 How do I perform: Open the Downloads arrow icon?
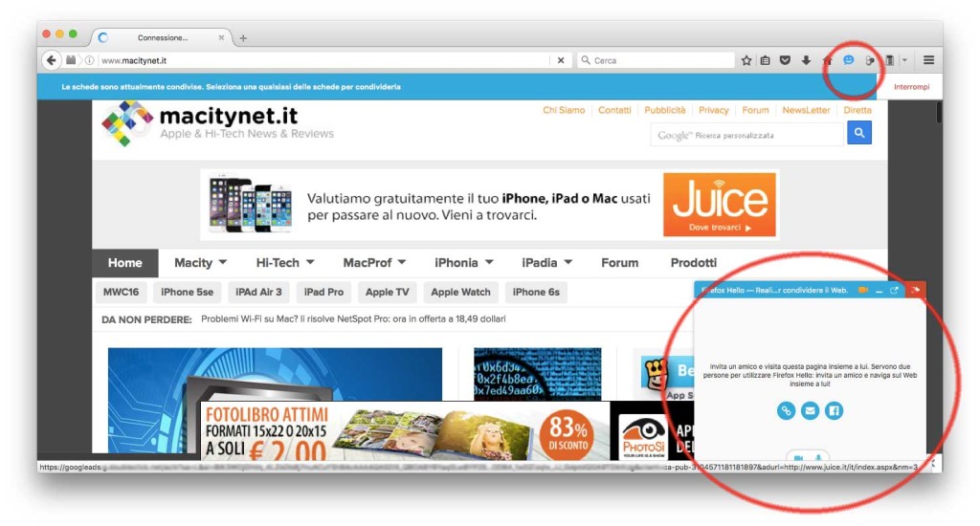(806, 60)
